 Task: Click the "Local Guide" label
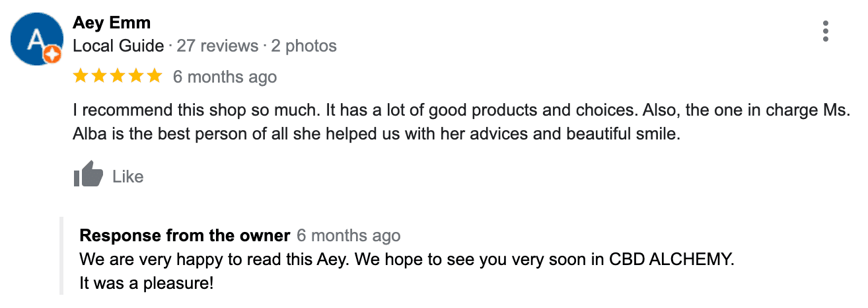click(x=118, y=46)
